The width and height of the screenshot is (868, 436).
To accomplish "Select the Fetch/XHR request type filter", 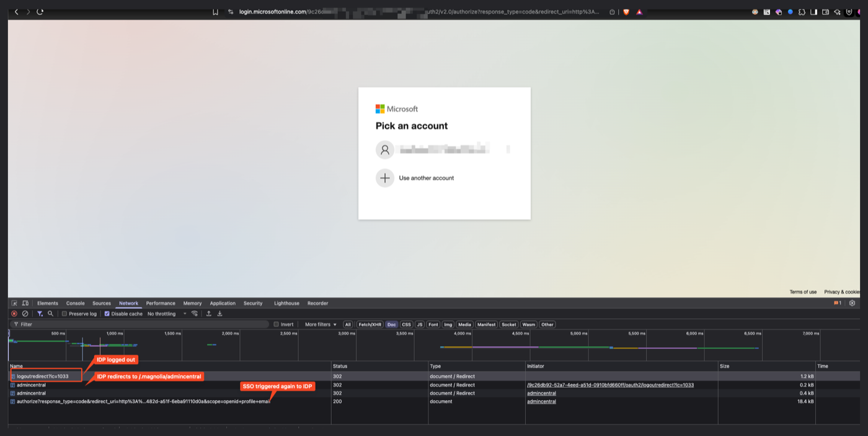I will pyautogui.click(x=370, y=324).
